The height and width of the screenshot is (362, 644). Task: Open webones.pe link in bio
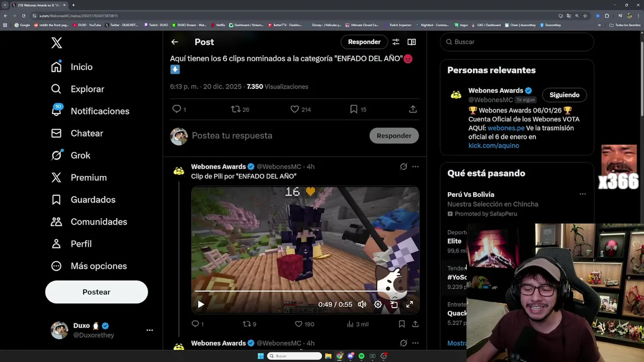(x=506, y=128)
